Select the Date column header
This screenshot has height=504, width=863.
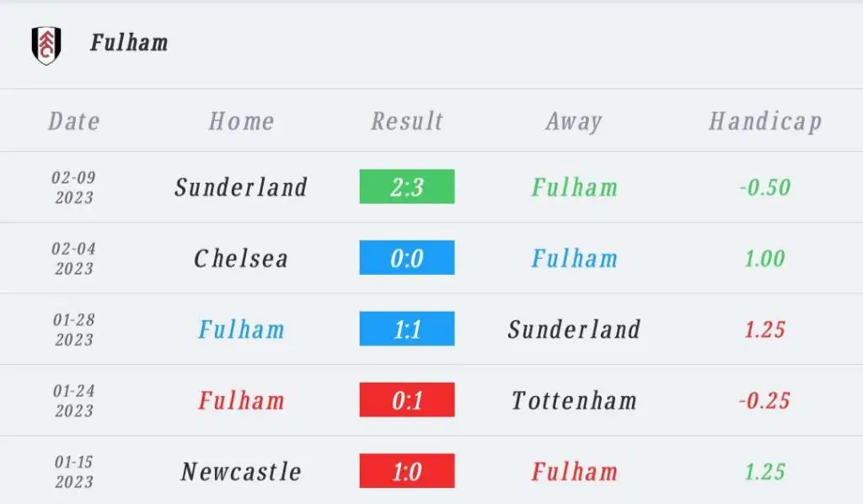point(74,121)
